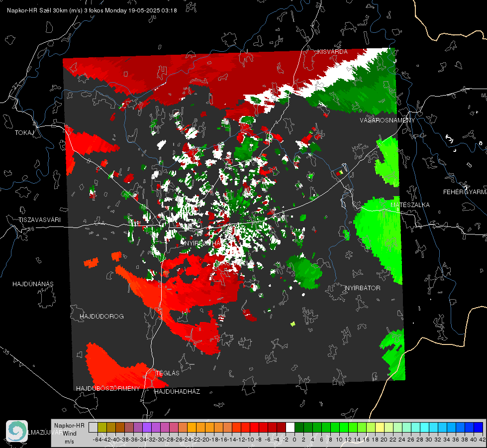Screen dimensions: 487x448
Task: Click the HAJDÚNÁNÁS town label
Action: click(33, 284)
